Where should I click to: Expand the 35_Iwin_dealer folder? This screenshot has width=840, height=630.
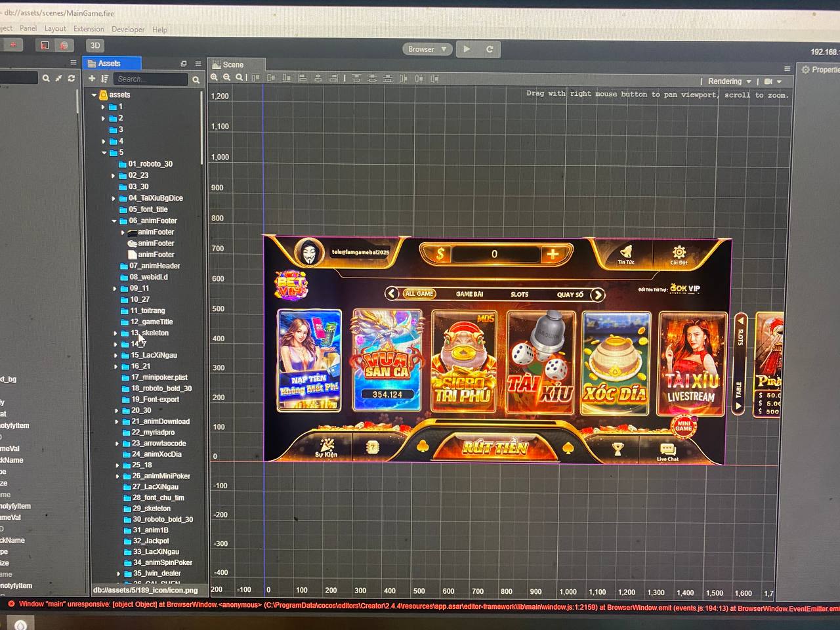[119, 574]
